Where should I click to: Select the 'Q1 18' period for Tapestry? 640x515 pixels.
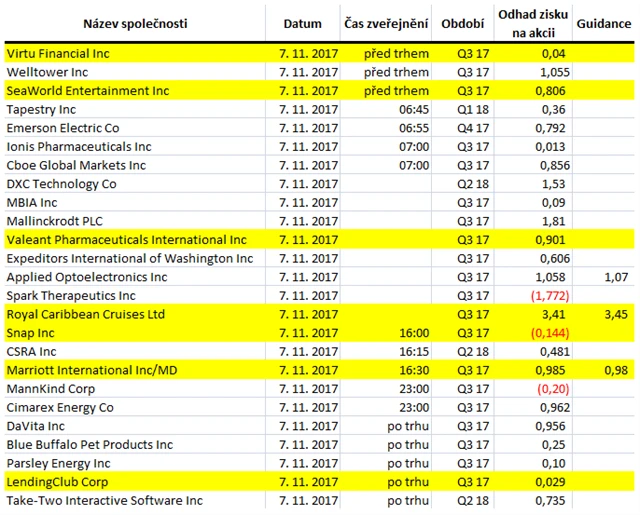click(473, 109)
